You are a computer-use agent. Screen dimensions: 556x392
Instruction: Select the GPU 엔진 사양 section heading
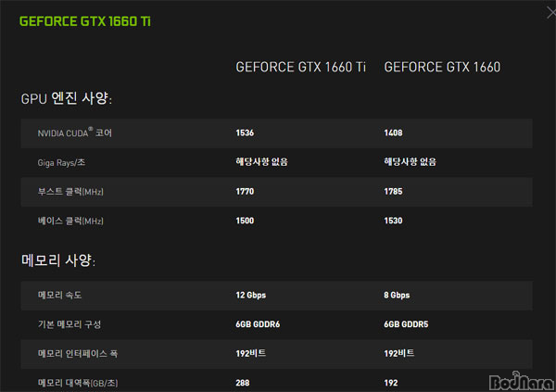[x=67, y=98]
